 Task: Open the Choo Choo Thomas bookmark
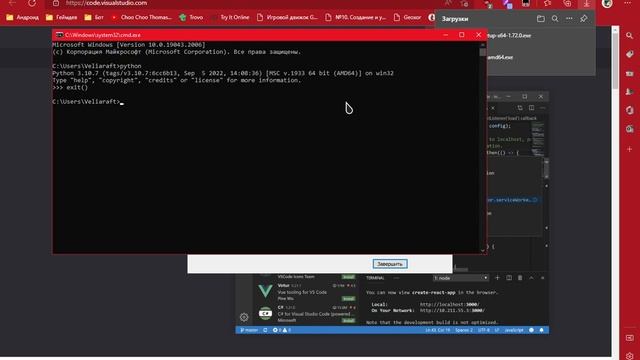[x=142, y=18]
